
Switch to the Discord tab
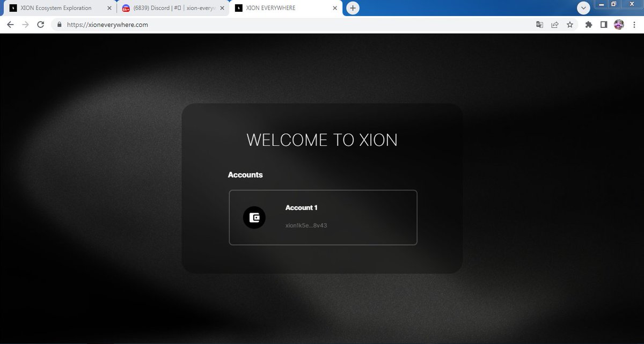tap(173, 8)
